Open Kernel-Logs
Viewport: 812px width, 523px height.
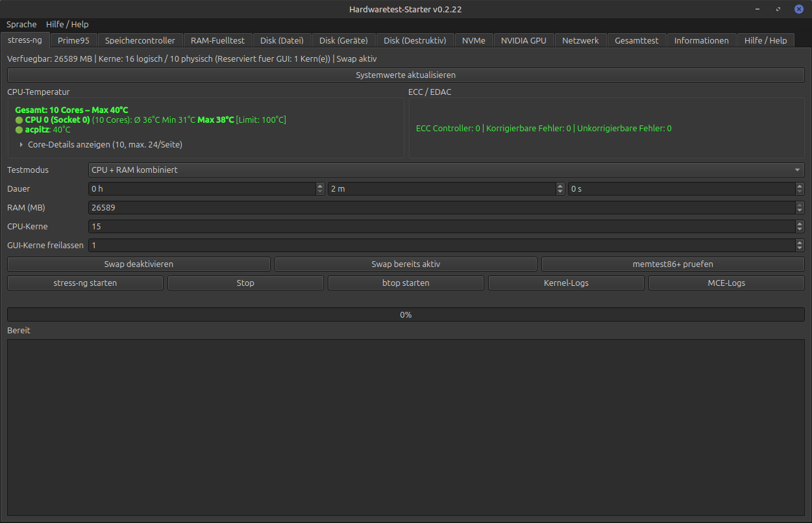pos(566,283)
